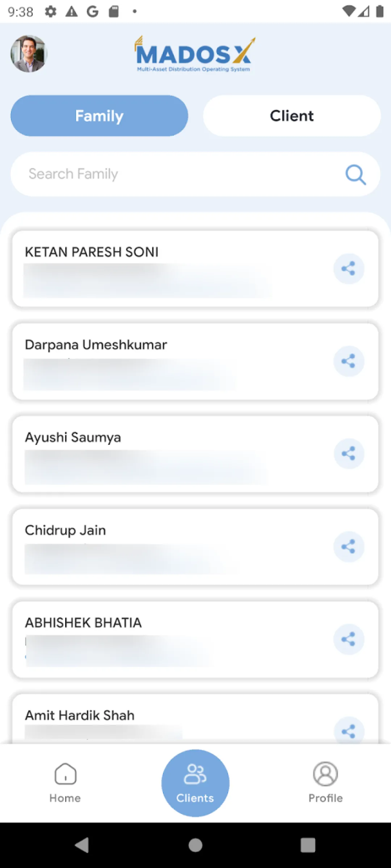Viewport: 391px width, 868px height.
Task: Switch to the Family tab
Action: click(x=99, y=116)
